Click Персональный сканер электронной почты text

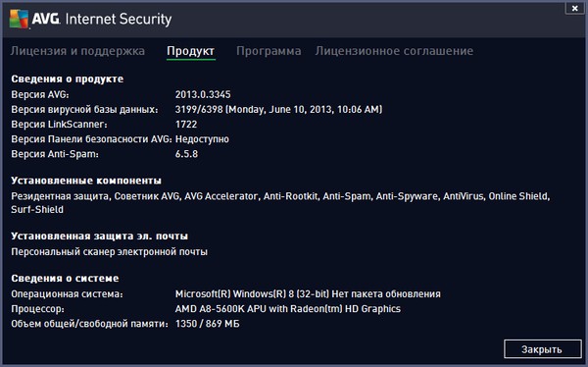[109, 251]
